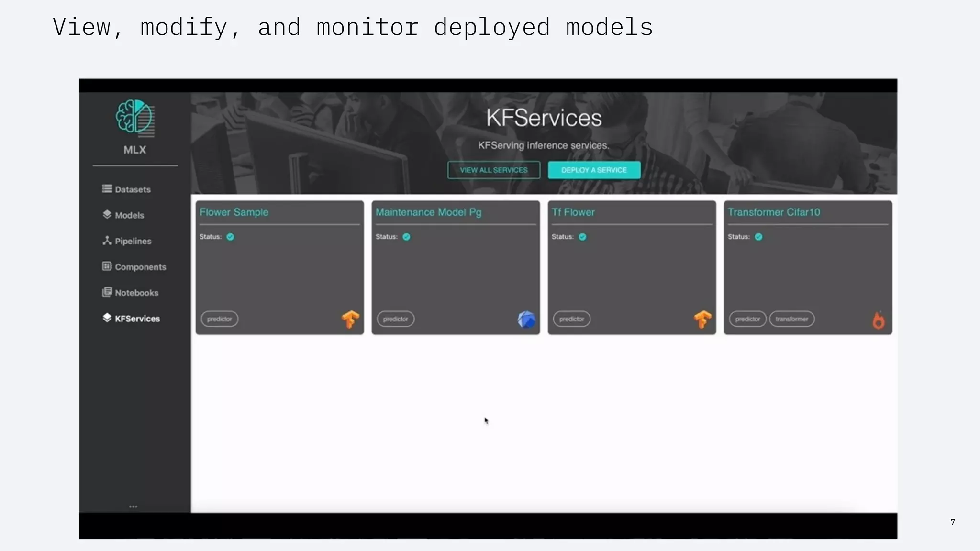Image resolution: width=980 pixels, height=551 pixels.
Task: Click blue framework icon on Maintenance Model card
Action: pyautogui.click(x=526, y=319)
